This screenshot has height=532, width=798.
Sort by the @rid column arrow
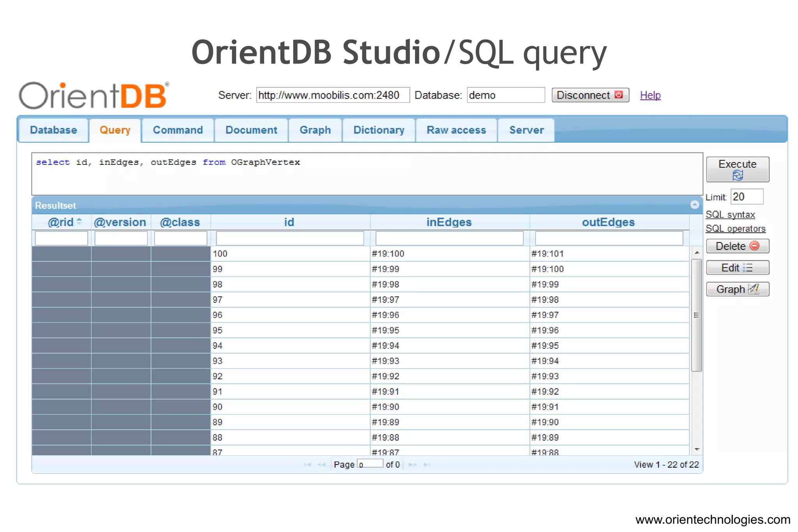79,221
